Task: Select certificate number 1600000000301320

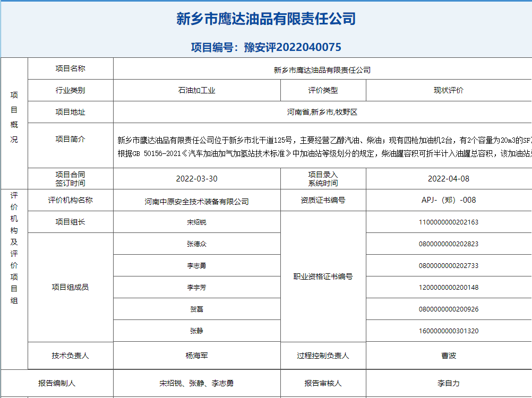Action: coord(449,331)
